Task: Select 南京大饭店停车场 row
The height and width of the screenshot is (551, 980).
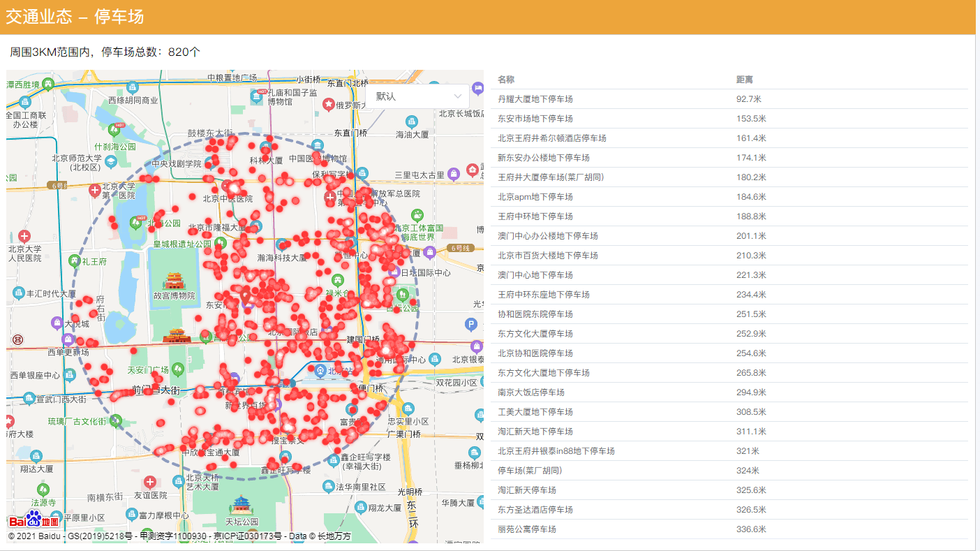Action: (729, 392)
